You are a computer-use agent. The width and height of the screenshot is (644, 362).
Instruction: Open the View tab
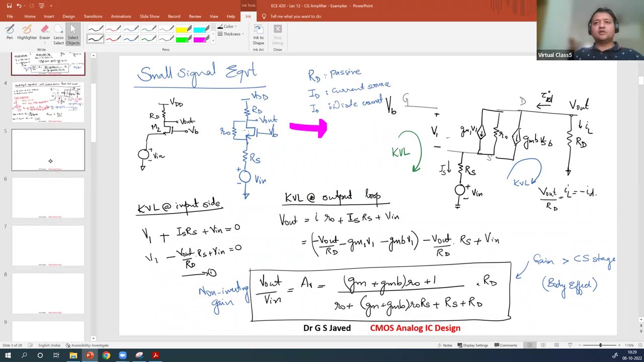point(214,16)
